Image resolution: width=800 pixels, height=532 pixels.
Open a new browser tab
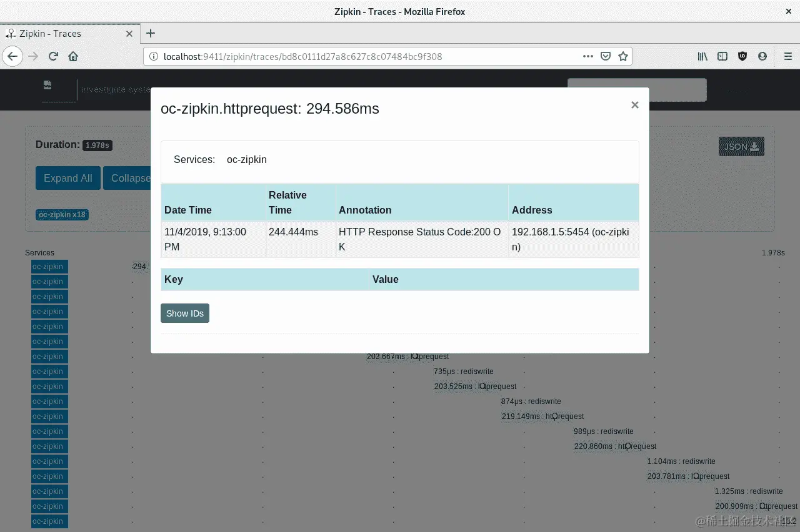click(x=151, y=34)
